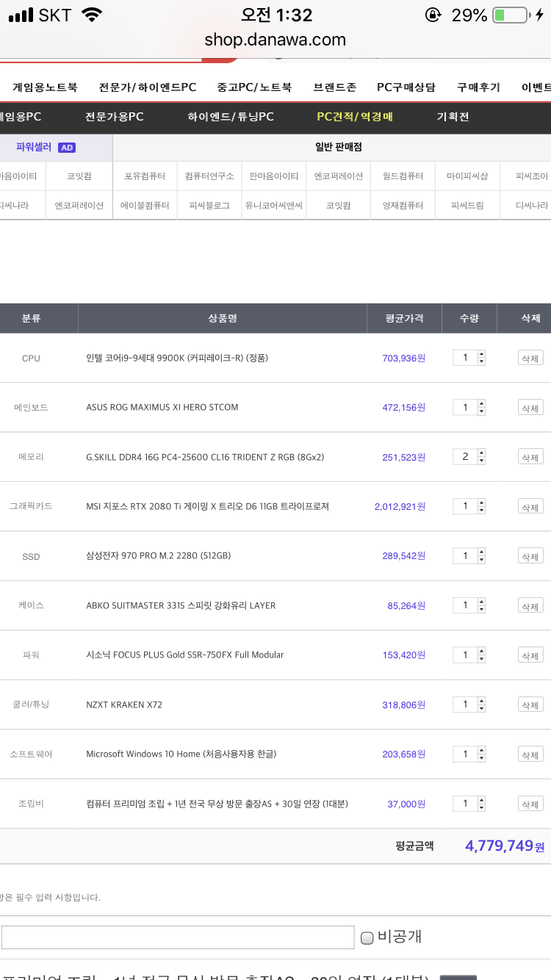This screenshot has width=551, height=980.
Task: Open product ABKO SUITMASTER 331S
Action: tap(181, 606)
